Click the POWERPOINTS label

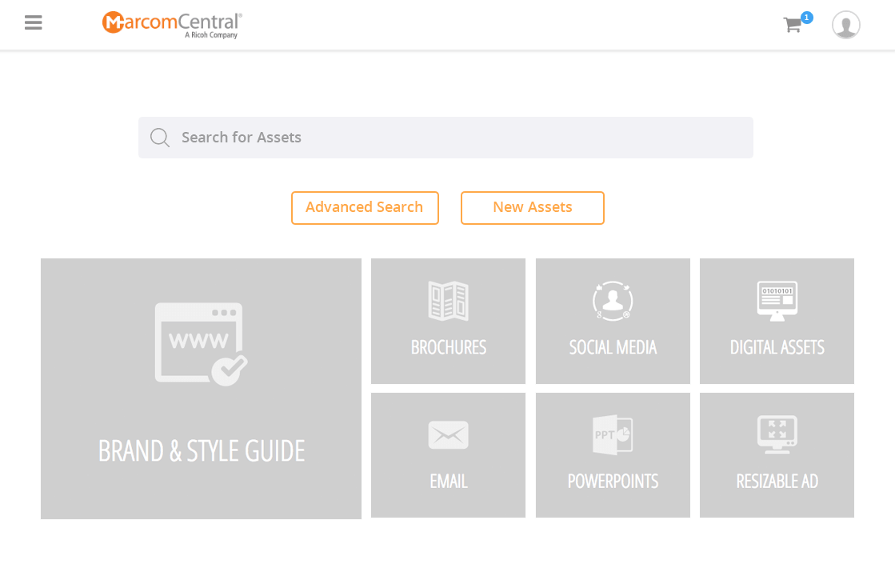(613, 482)
